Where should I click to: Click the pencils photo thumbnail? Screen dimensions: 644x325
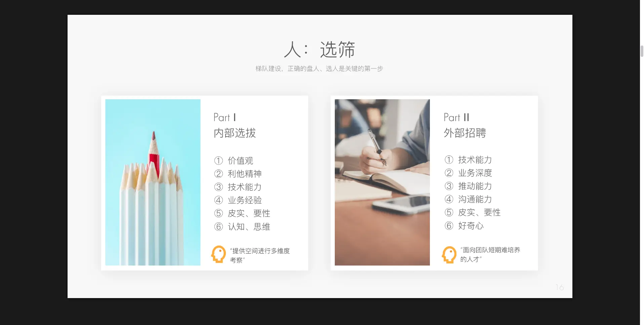153,182
